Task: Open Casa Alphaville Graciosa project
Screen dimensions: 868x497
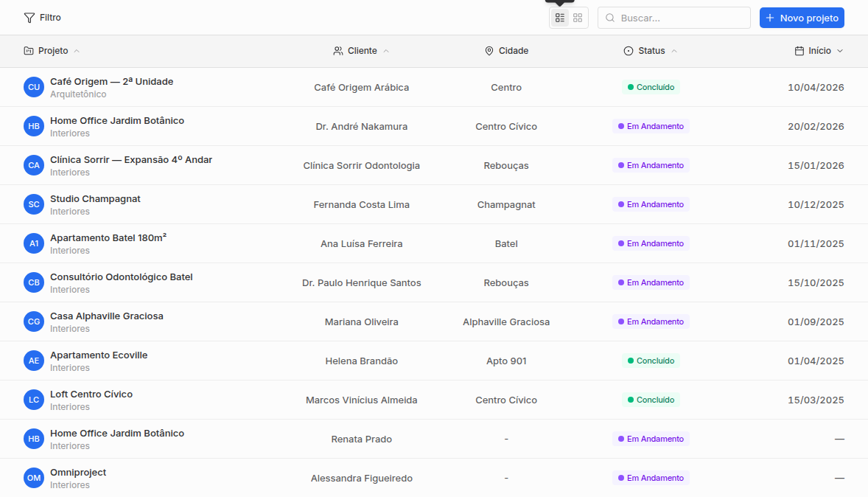Action: tap(107, 316)
